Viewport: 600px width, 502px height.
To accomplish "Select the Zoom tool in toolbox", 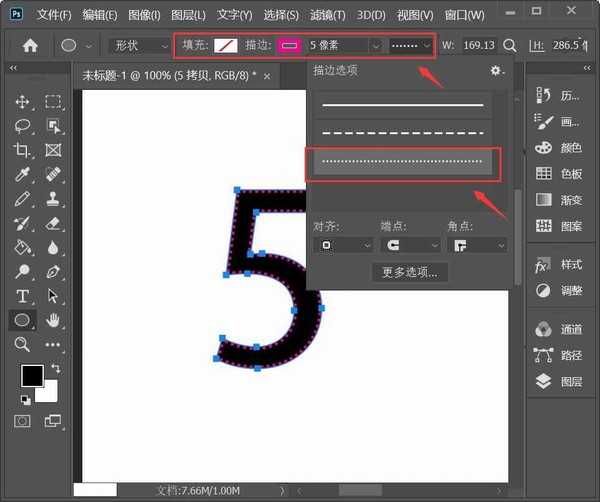I will click(22, 344).
